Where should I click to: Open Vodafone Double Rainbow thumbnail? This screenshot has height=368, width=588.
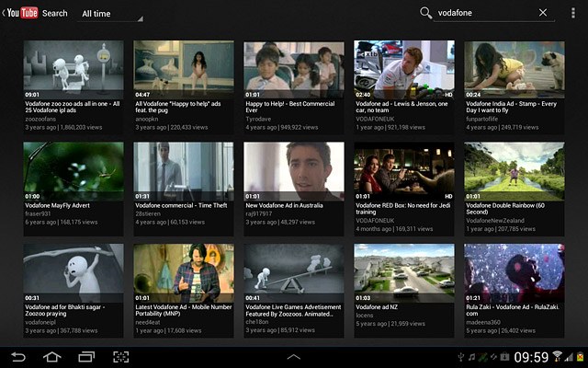514,171
